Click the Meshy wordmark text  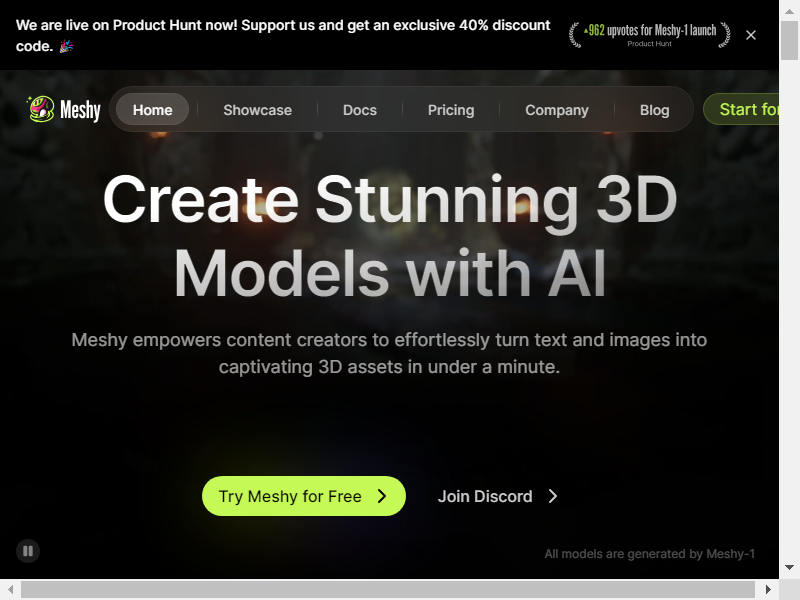pyautogui.click(x=80, y=109)
